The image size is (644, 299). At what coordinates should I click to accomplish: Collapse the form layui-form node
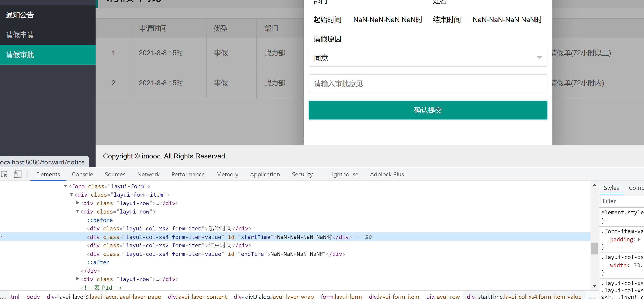(x=65, y=186)
